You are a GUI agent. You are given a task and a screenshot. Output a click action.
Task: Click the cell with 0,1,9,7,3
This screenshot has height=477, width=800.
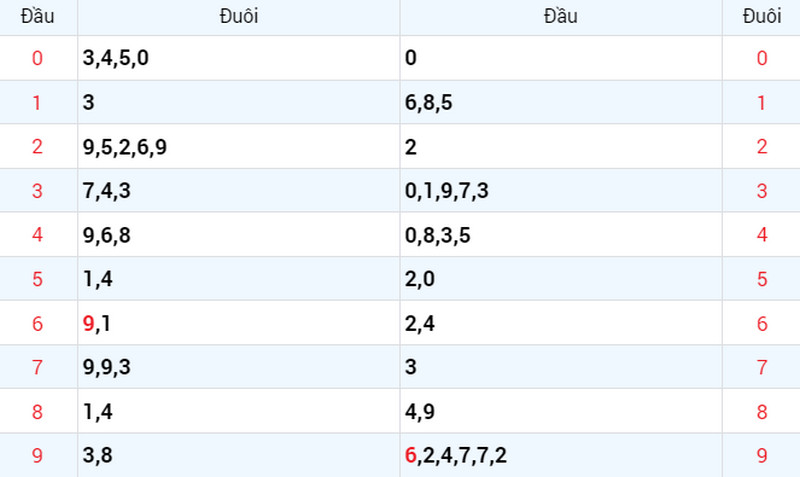561,191
